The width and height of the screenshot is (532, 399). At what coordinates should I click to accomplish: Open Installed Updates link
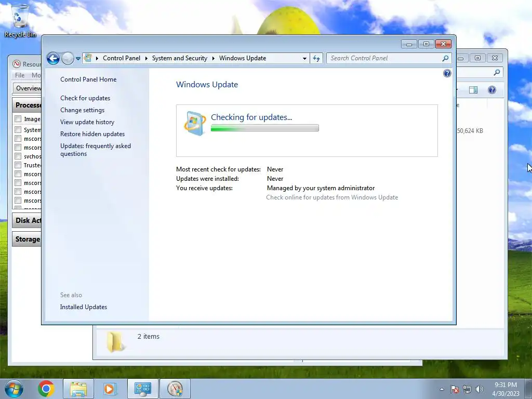[84, 307]
